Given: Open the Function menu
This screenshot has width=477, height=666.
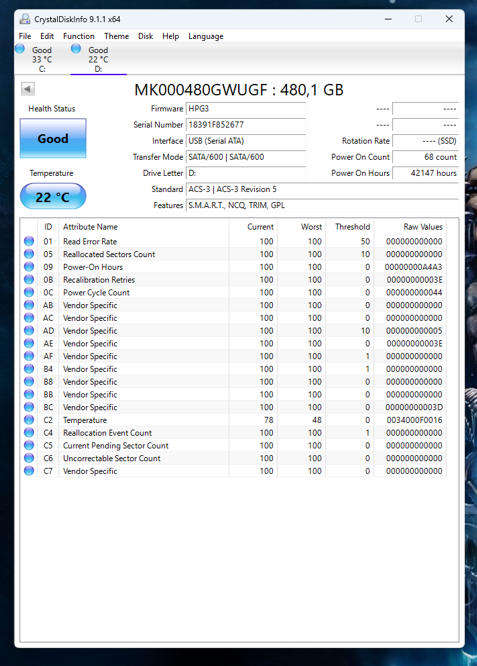Looking at the screenshot, I should point(79,36).
